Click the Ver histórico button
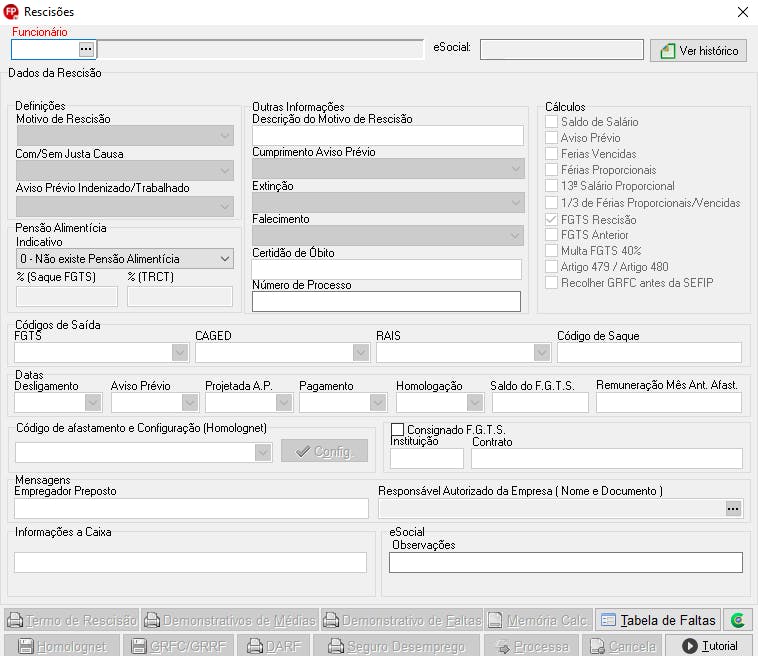Viewport: 758px width, 656px height. point(698,51)
